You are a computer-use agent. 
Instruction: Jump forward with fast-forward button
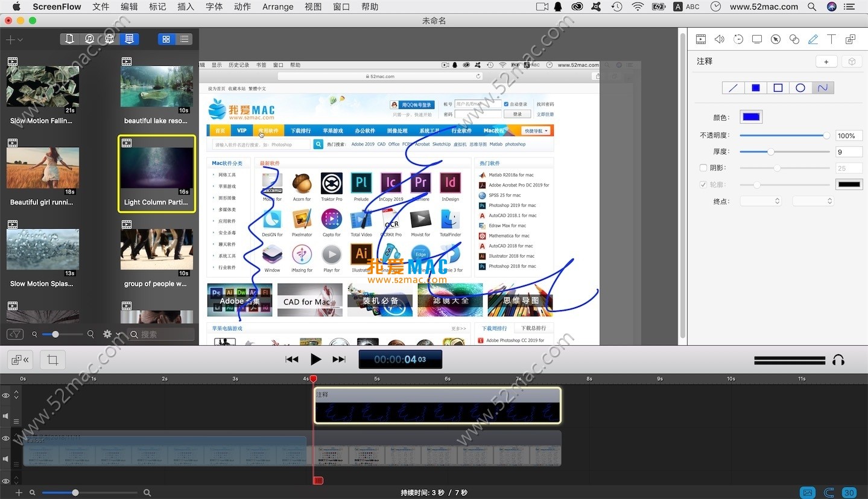tap(339, 360)
